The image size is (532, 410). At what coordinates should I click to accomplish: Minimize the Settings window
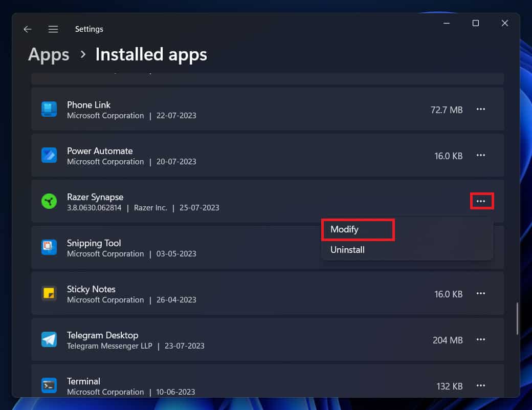tap(447, 23)
